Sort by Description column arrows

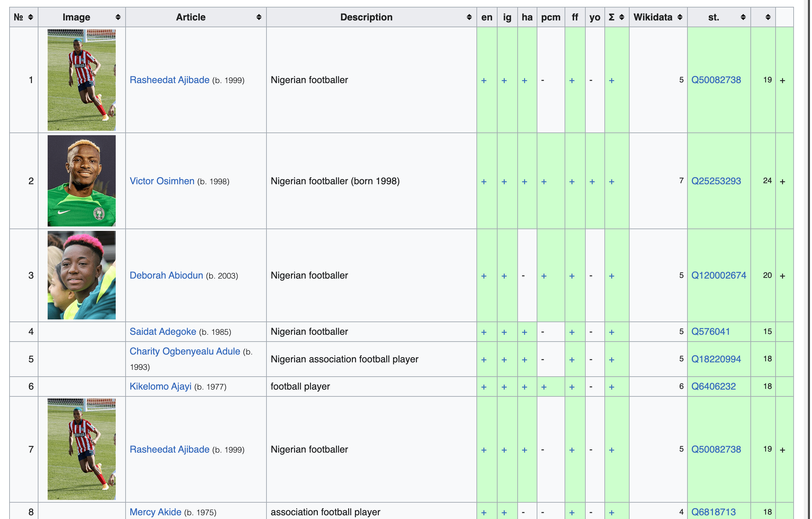pyautogui.click(x=469, y=17)
